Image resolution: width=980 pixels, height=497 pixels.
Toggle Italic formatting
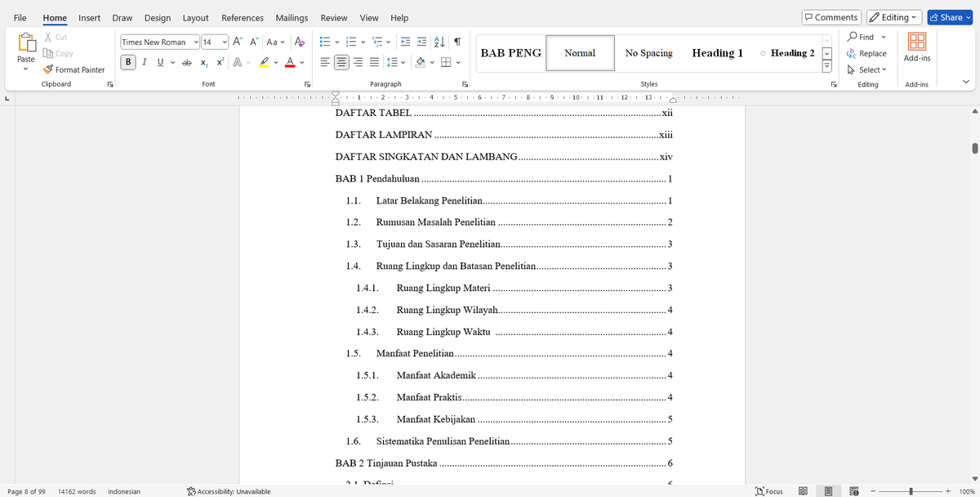(145, 62)
